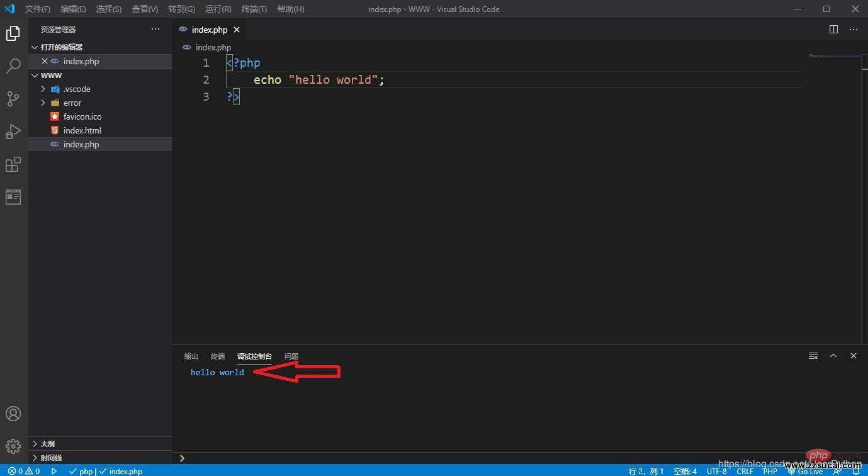
Task: Close the bottom panel
Action: (854, 356)
